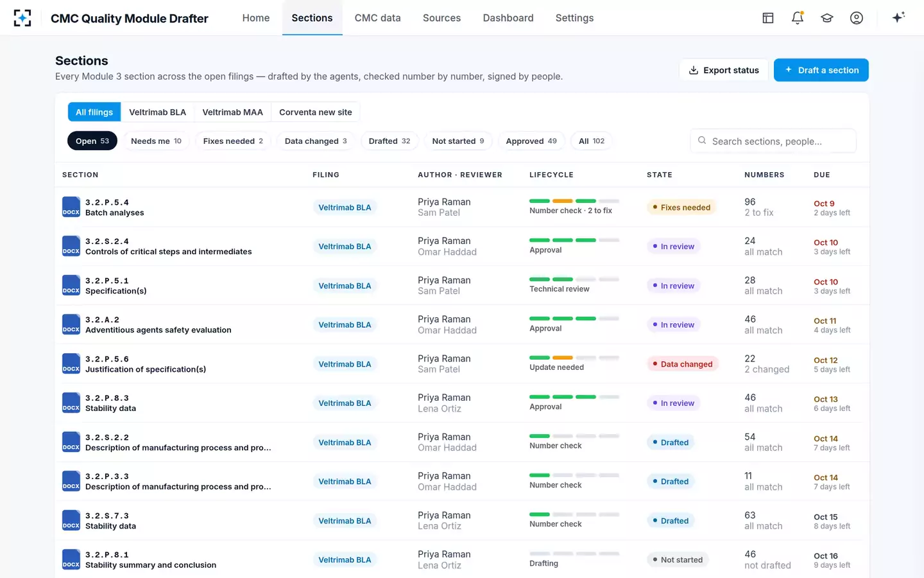Image resolution: width=924 pixels, height=578 pixels.
Task: Click the DOCX icon for 3.2.P.8.3
Action: tap(71, 403)
